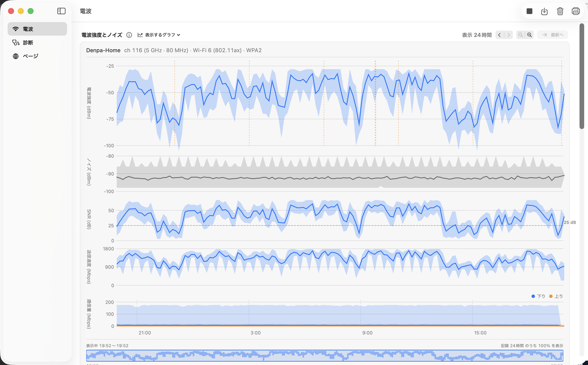The height and width of the screenshot is (365, 588).
Task: Select 電波 in the sidebar
Action: [37, 29]
